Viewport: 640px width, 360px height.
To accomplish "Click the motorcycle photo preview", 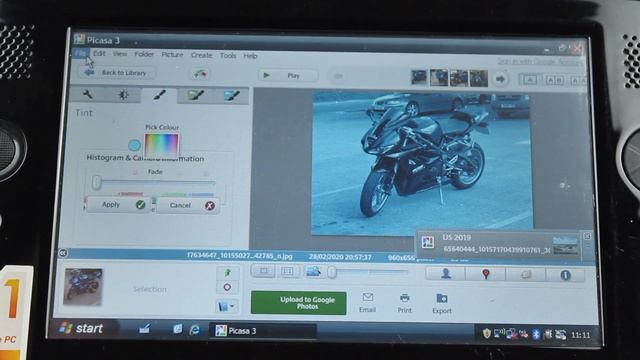I will [422, 163].
